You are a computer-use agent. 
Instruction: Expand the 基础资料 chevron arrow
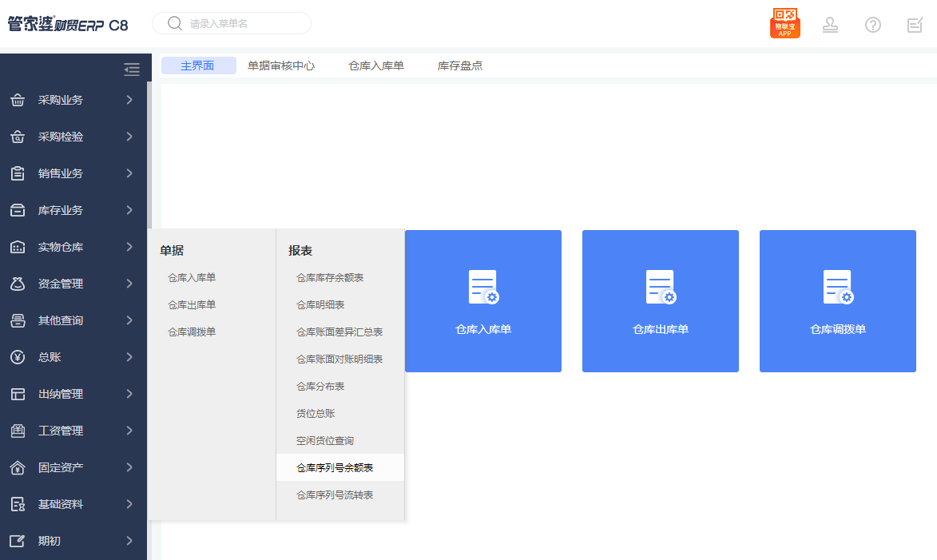pyautogui.click(x=129, y=504)
